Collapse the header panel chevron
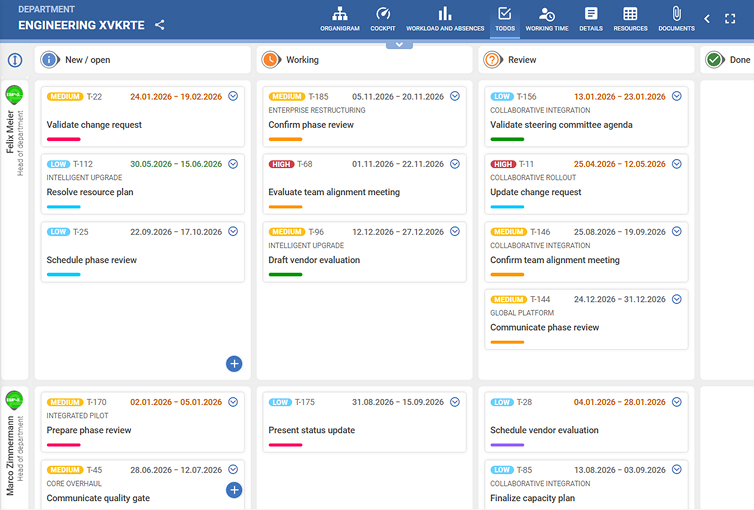The image size is (754, 510). click(x=399, y=45)
